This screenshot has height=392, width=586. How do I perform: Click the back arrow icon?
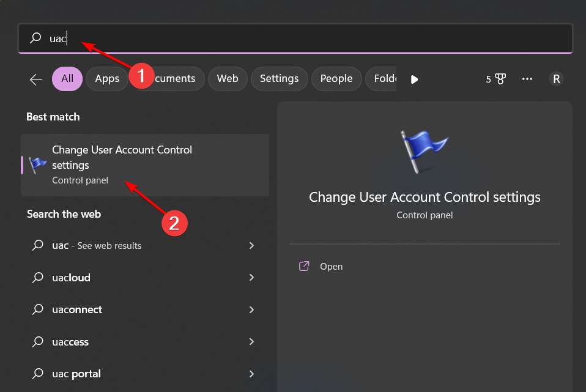coord(36,80)
